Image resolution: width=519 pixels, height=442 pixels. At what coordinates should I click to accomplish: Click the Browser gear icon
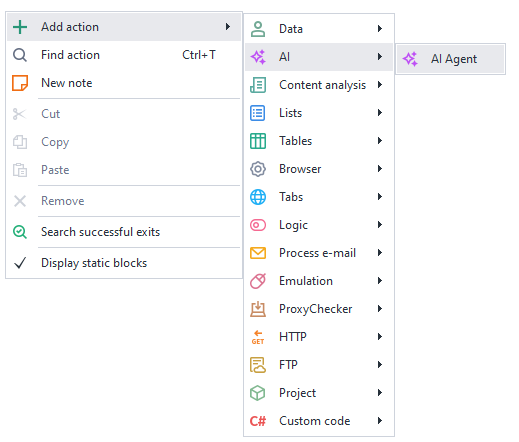coord(258,169)
